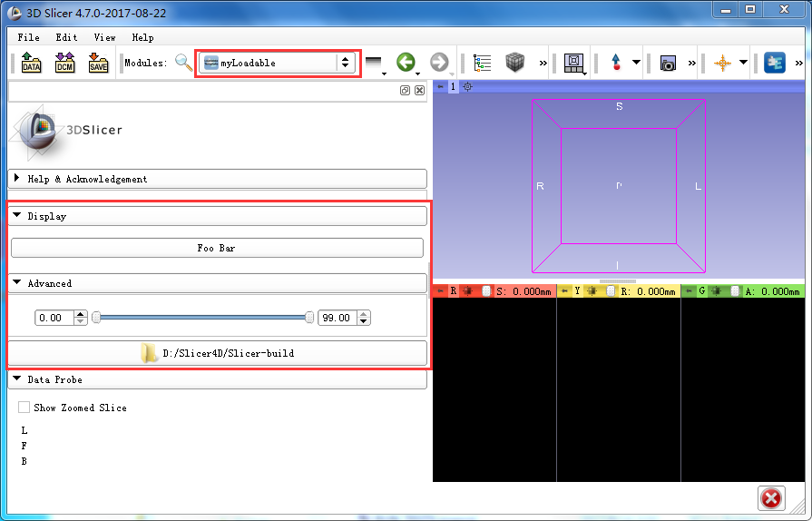Decrement the 99.00 spinbox down arrow
Screen dimensions: 812x521
click(x=364, y=321)
